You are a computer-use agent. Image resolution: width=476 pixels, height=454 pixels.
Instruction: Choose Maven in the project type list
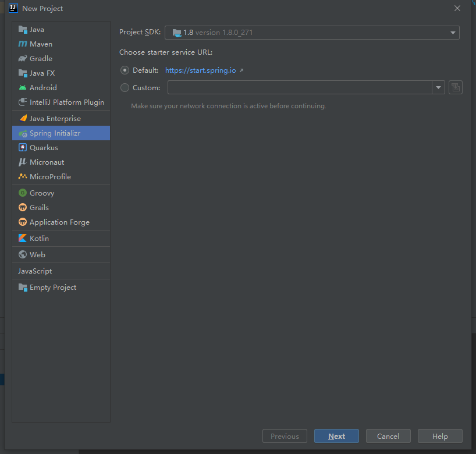(x=61, y=44)
